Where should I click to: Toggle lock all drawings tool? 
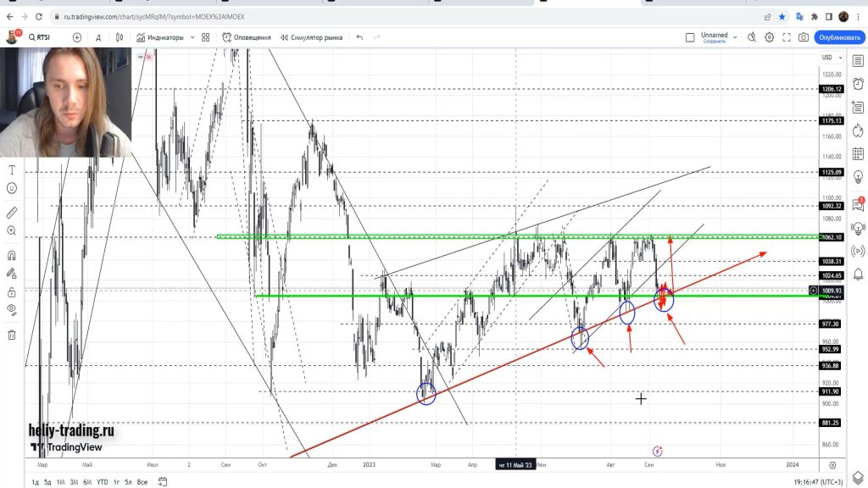click(12, 292)
